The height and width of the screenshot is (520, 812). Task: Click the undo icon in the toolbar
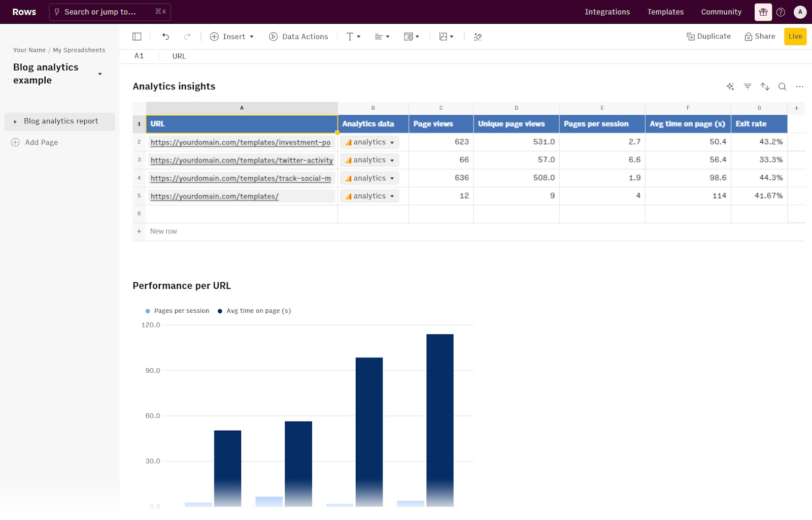[x=165, y=36]
